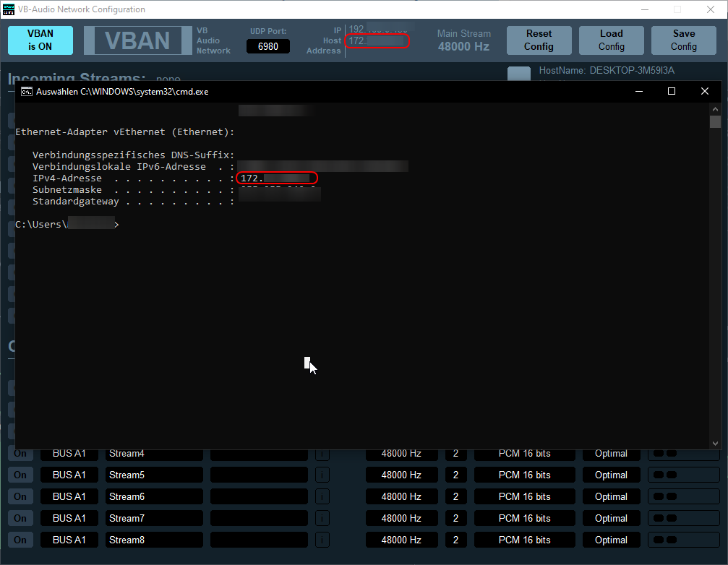Change Stream6 sample rate 48000 Hz
Viewport: 728px width, 565px height.
click(402, 496)
